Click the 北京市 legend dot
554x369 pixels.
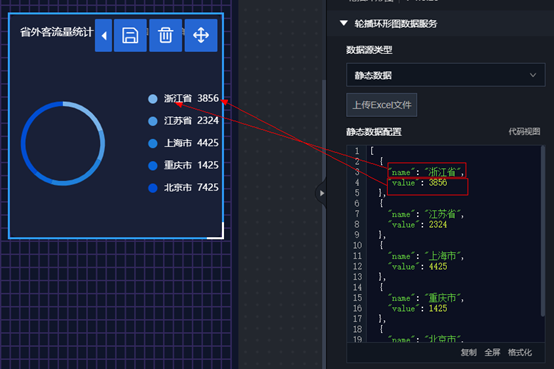tap(153, 188)
